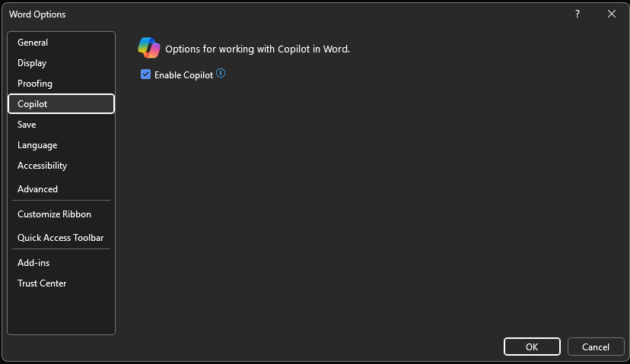Uncheck the Enable Copilot checkbox
Screen dimensions: 630x364
pyautogui.click(x=146, y=74)
